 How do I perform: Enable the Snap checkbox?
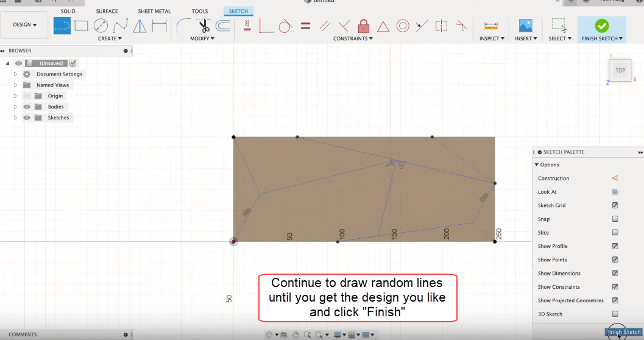click(x=615, y=219)
